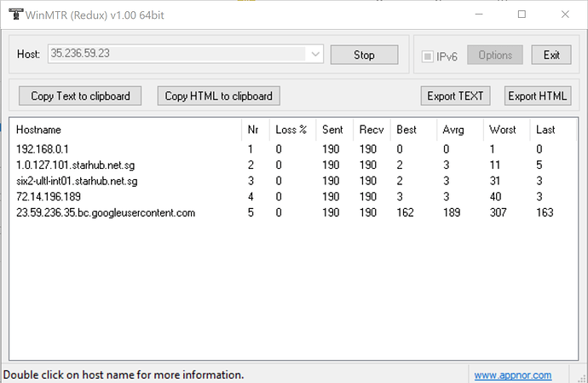The image size is (588, 383).
Task: Click Export HTML button
Action: (537, 96)
